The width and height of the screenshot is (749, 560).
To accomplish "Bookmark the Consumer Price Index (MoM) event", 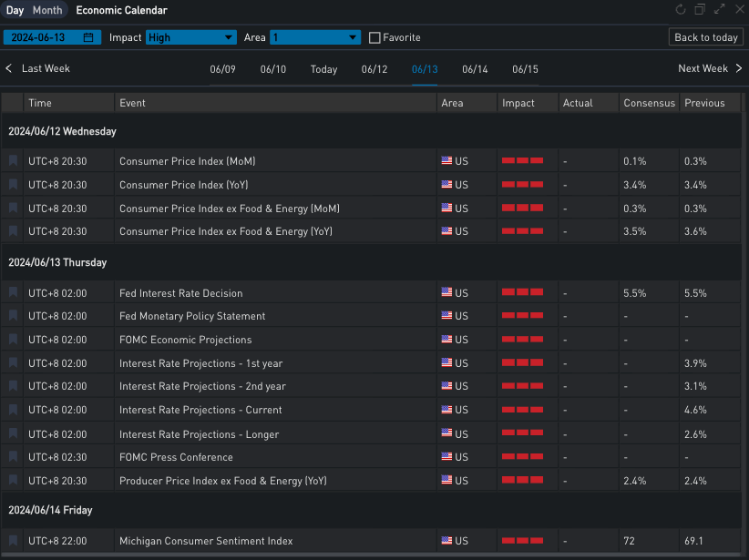I will point(13,160).
